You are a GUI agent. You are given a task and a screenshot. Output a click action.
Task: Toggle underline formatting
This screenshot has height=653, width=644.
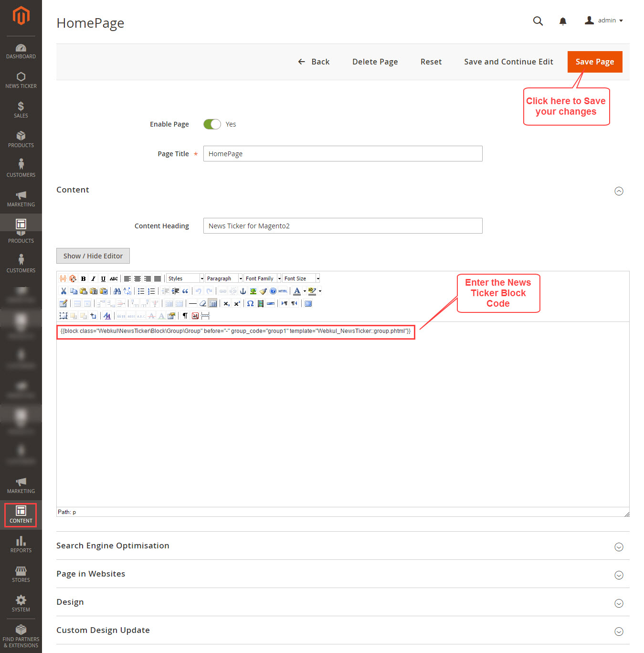click(x=104, y=278)
